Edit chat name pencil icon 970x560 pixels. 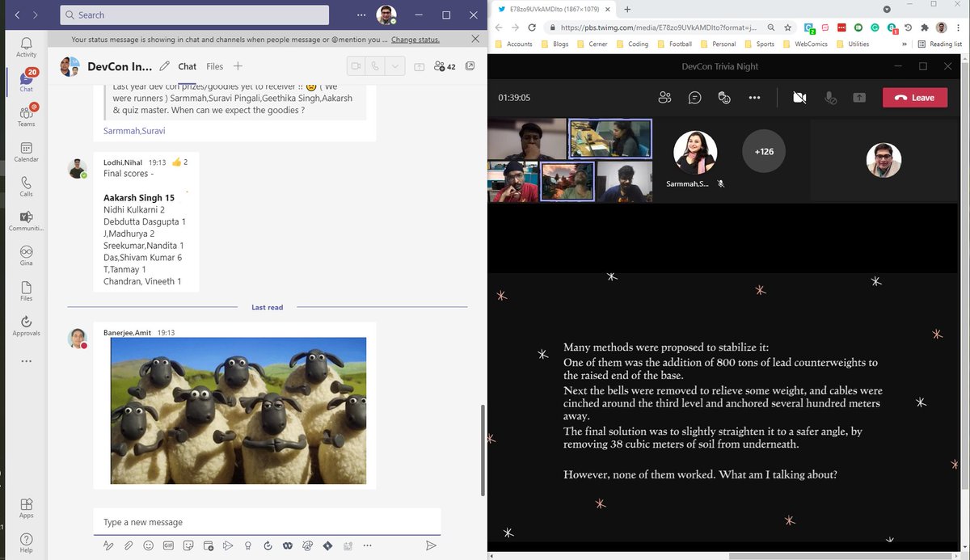click(165, 66)
